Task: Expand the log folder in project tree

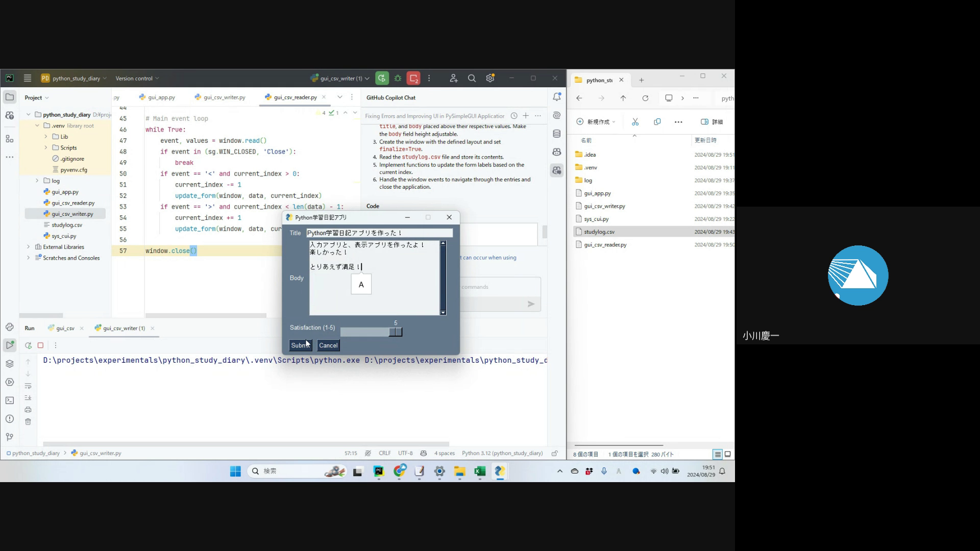Action: [37, 181]
